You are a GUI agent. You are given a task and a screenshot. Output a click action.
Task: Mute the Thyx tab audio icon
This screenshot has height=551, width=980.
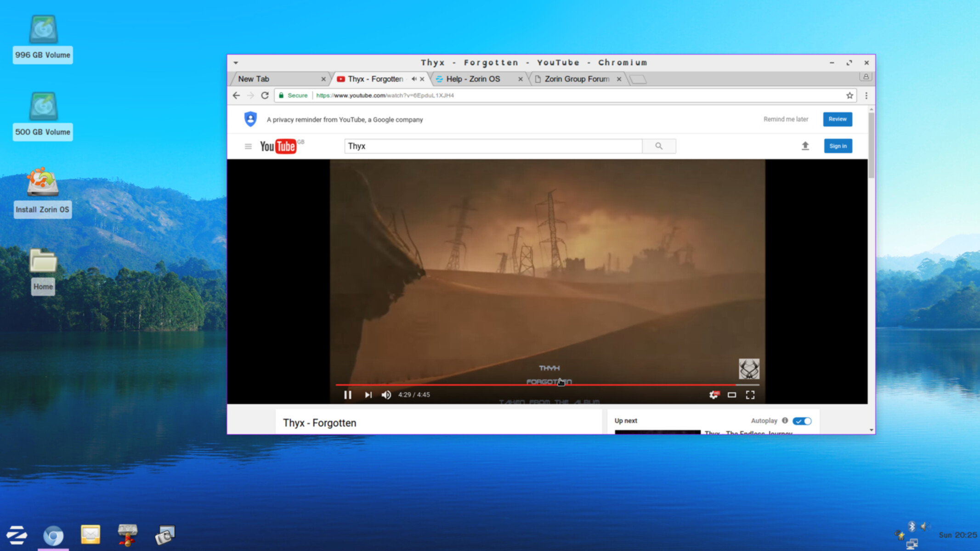click(x=414, y=79)
